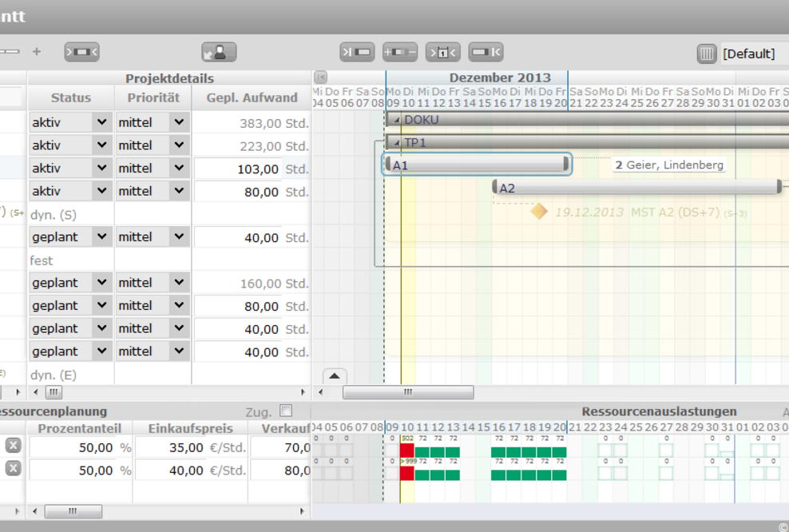
Task: Click the Gepl. Aufwand column header
Action: coord(252,97)
